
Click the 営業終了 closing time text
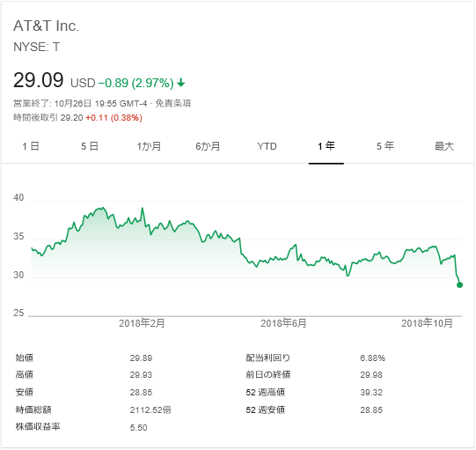click(80, 104)
